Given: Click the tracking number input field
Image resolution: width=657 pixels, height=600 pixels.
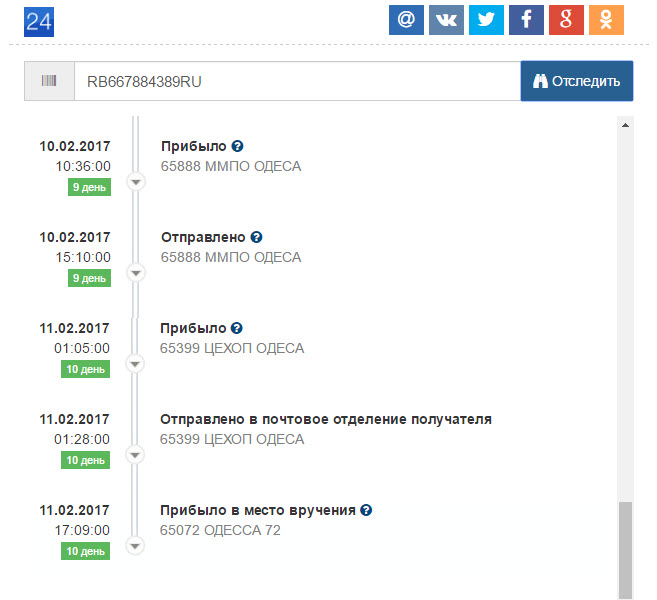Looking at the screenshot, I should pyautogui.click(x=296, y=81).
